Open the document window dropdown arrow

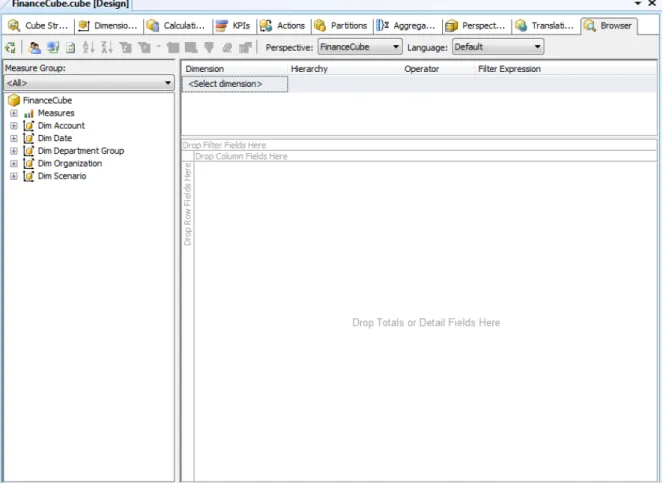click(x=638, y=3)
